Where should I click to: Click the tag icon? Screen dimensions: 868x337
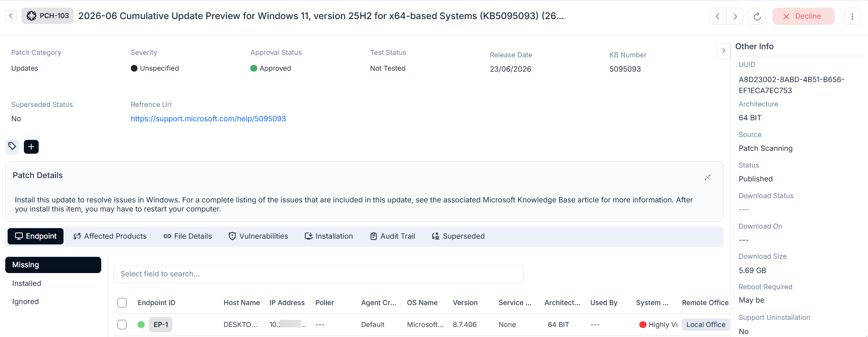pos(12,147)
